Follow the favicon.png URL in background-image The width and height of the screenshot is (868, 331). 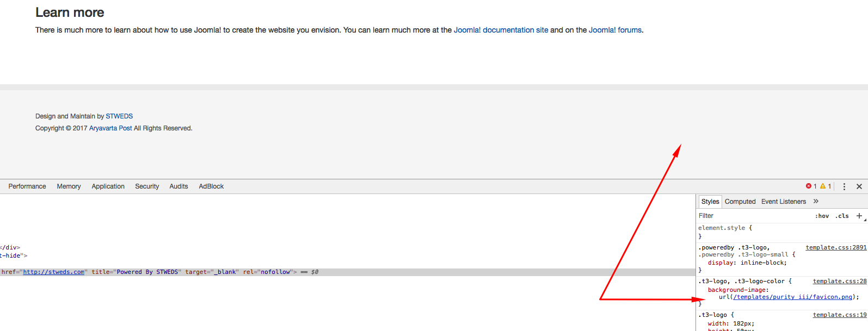pyautogui.click(x=792, y=297)
